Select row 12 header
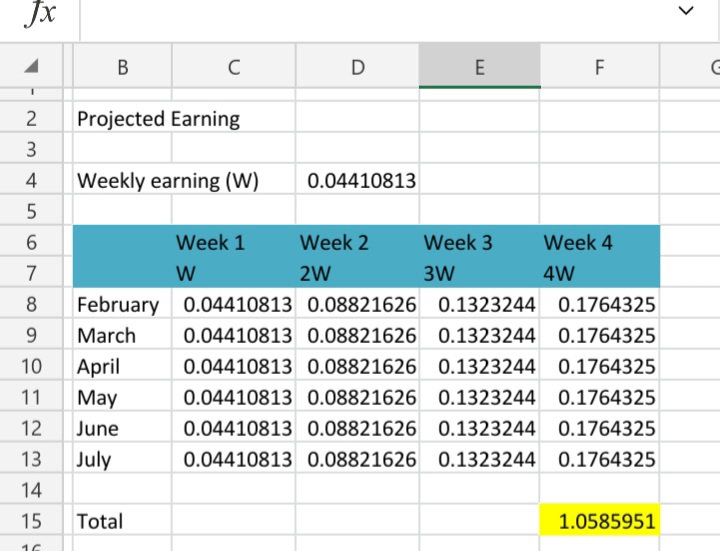Viewport: 720px width, 551px height. click(31, 428)
